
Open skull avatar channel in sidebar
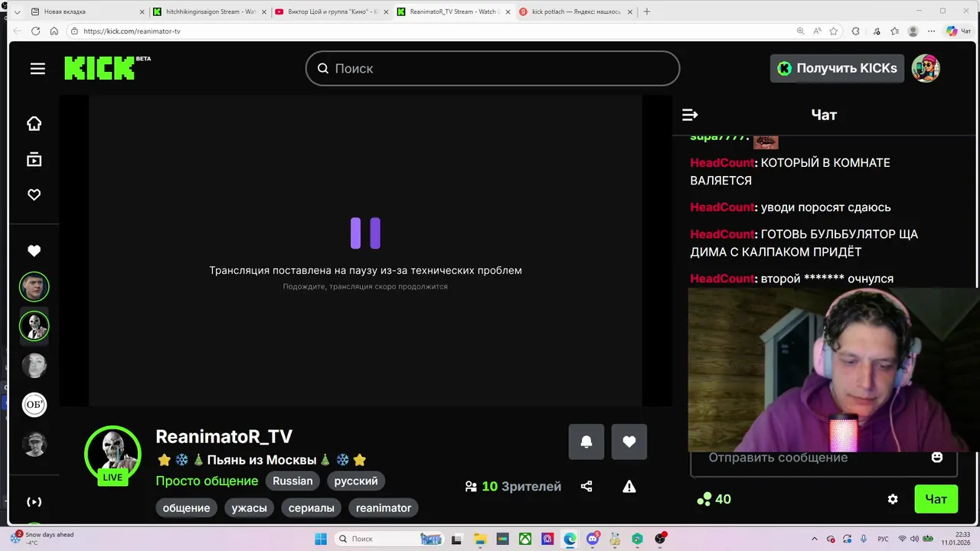click(x=34, y=326)
